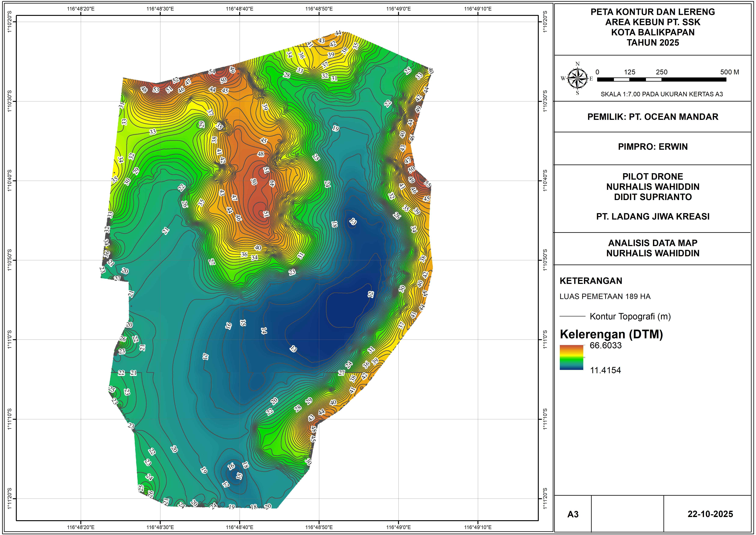The width and height of the screenshot is (756, 535).
Task: Click the contour label 12 in the blue basin
Action: tap(371, 294)
